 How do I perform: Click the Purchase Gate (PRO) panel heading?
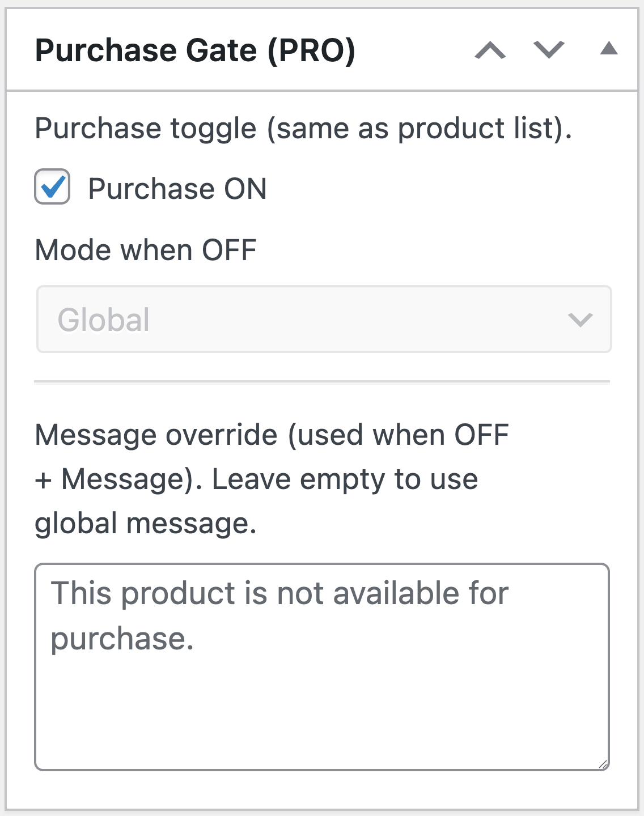click(195, 50)
